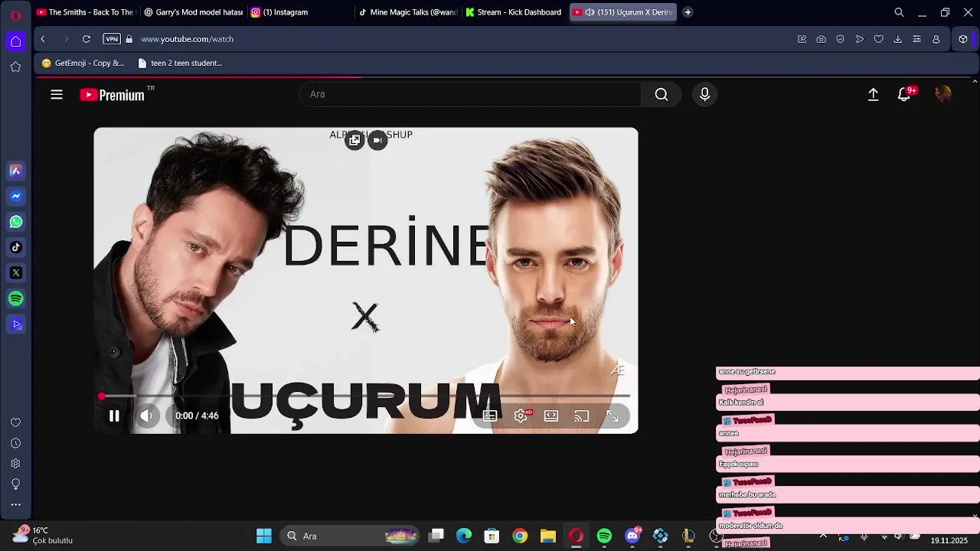
Task: Open TikTok in Opera sidebar
Action: (x=15, y=247)
